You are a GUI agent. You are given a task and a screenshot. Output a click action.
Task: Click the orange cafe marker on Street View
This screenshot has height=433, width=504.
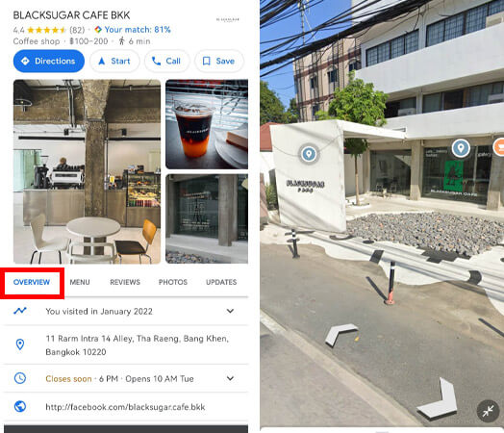pyautogui.click(x=499, y=147)
